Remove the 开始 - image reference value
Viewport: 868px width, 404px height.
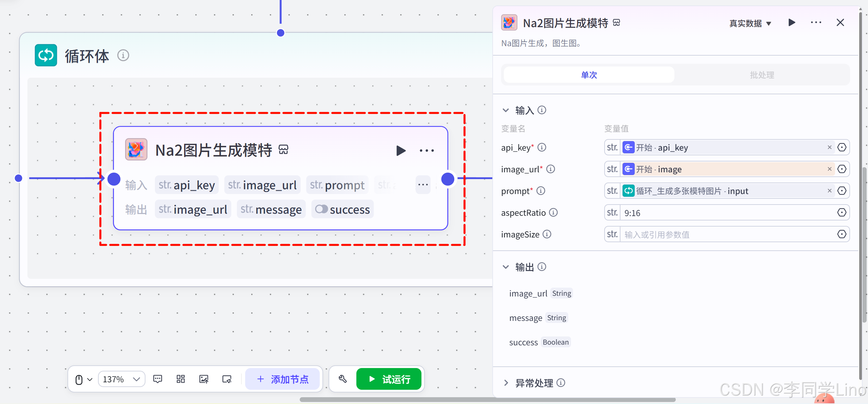829,169
